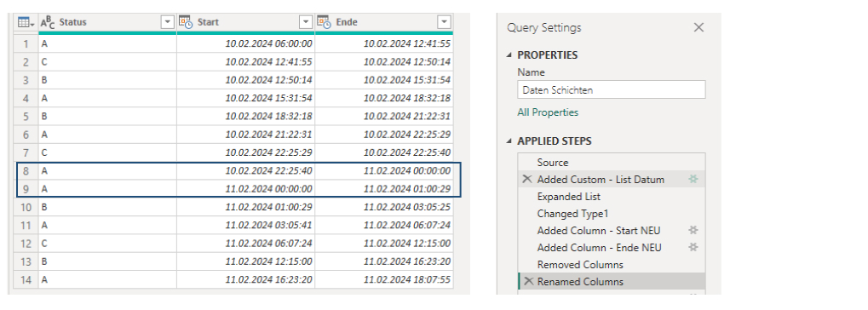Delete the Renamed Columns step

(529, 282)
